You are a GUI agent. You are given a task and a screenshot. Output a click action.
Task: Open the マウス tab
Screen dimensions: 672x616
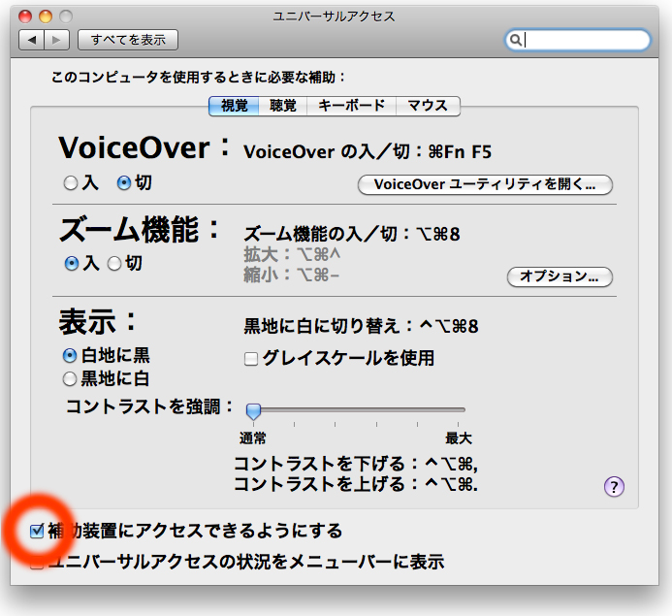(x=428, y=106)
